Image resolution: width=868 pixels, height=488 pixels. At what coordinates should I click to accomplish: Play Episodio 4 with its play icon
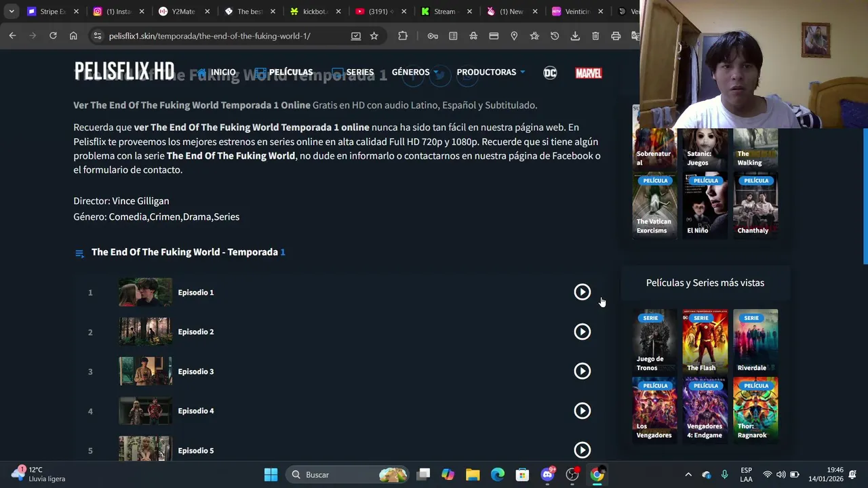pyautogui.click(x=582, y=411)
